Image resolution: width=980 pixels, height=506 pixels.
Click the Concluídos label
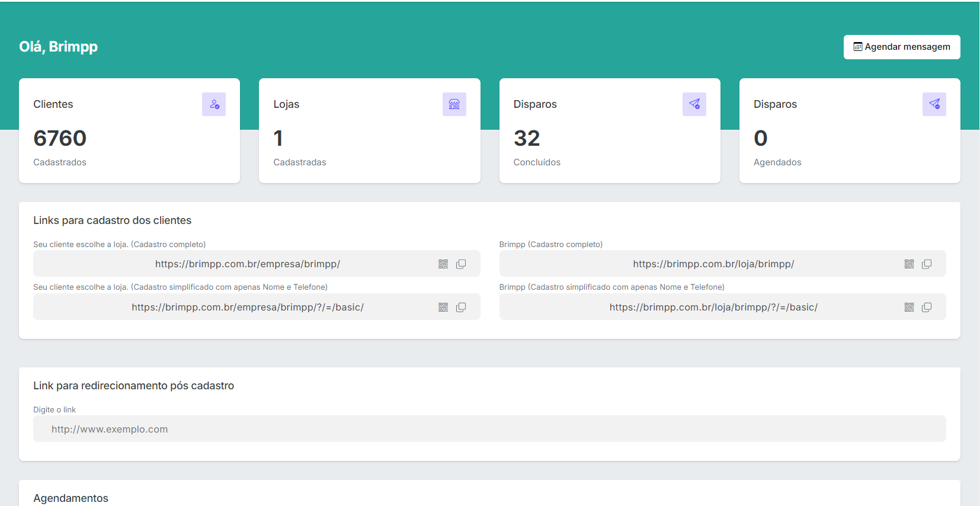click(x=537, y=162)
